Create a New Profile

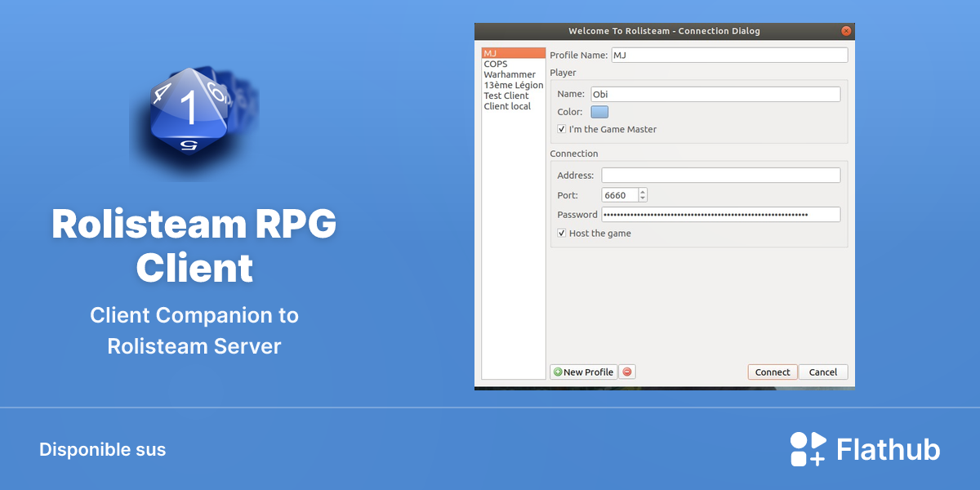(x=584, y=372)
